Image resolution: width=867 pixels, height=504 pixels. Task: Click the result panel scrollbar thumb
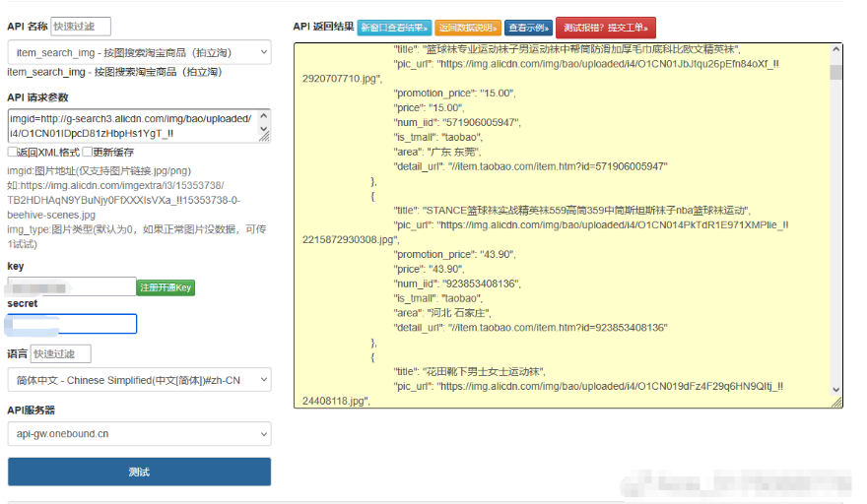pyautogui.click(x=836, y=73)
